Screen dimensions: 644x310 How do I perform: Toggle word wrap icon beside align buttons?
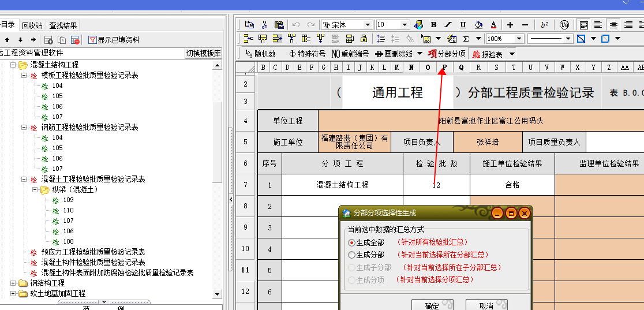(583, 25)
